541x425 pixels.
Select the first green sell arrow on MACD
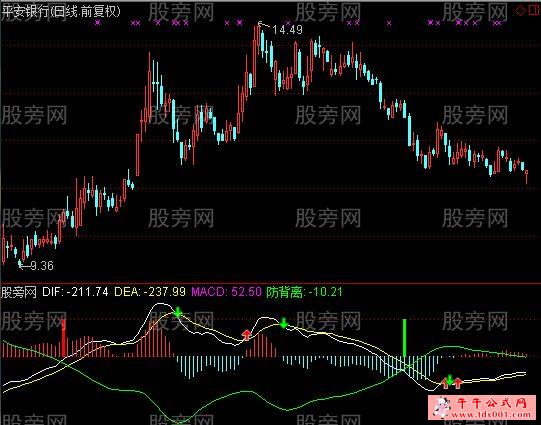pyautogui.click(x=178, y=312)
